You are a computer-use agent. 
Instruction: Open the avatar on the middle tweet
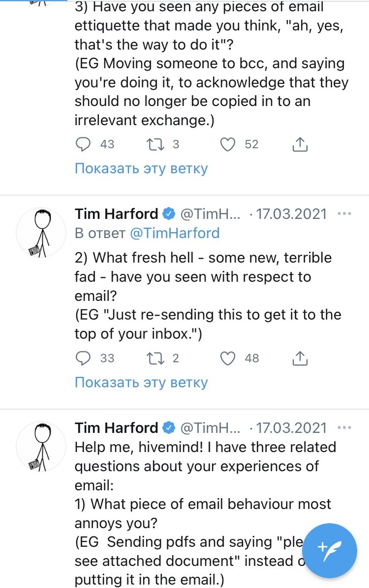tap(41, 234)
